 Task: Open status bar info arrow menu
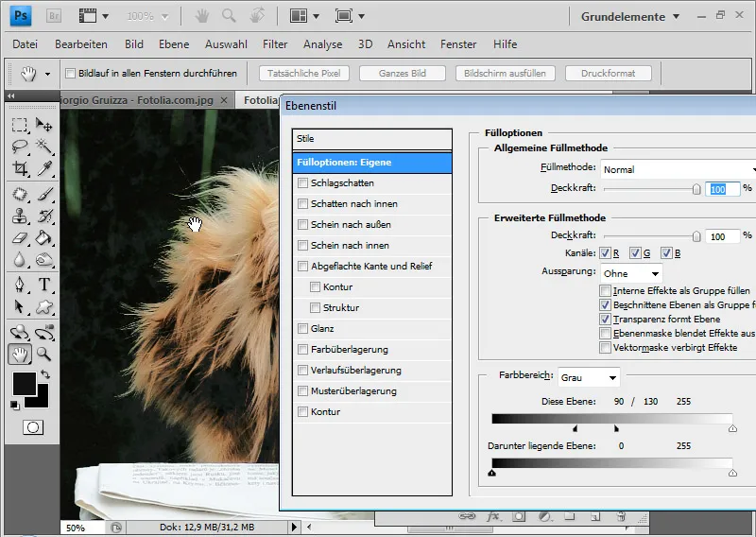(294, 527)
